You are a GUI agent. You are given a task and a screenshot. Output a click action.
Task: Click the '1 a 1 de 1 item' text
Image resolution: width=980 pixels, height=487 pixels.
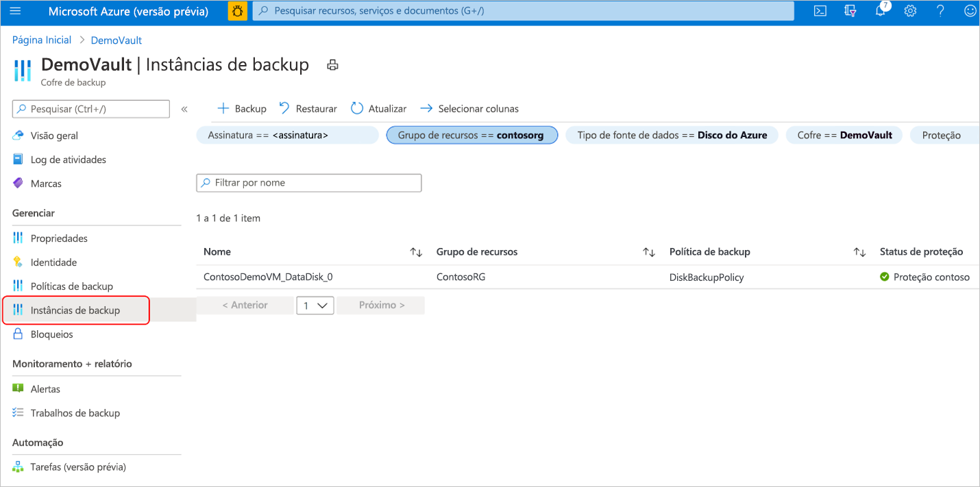tap(228, 218)
